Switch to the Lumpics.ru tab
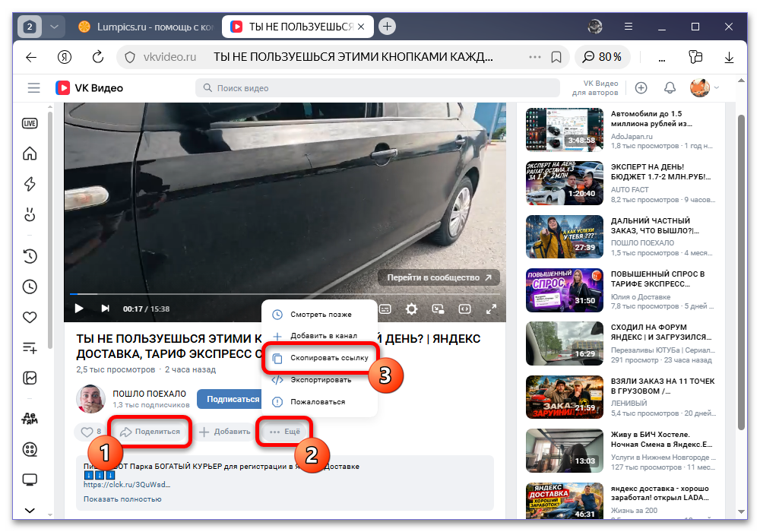The image size is (760, 532). coord(145,27)
